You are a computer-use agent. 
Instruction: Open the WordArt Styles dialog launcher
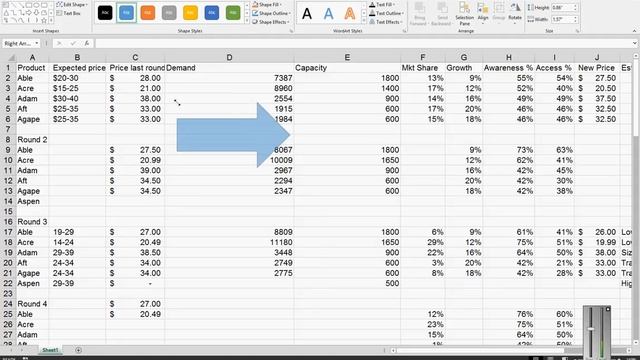click(x=404, y=31)
